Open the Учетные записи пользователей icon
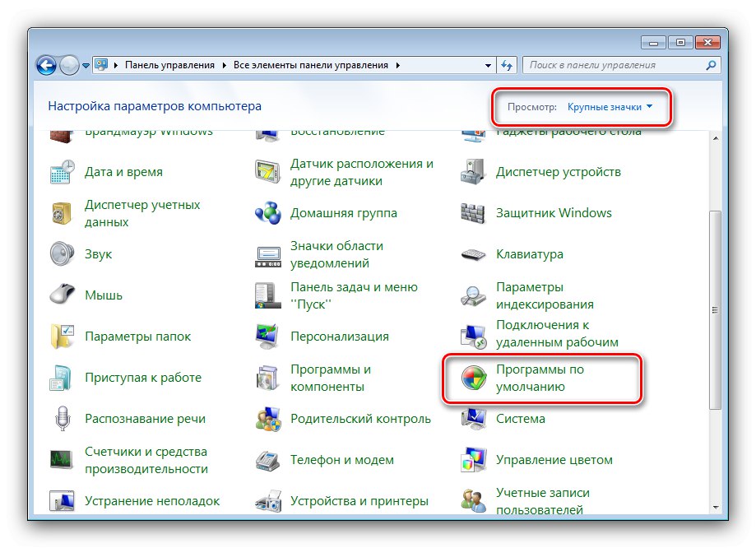This screenshot has height=548, width=756. pyautogui.click(x=473, y=501)
